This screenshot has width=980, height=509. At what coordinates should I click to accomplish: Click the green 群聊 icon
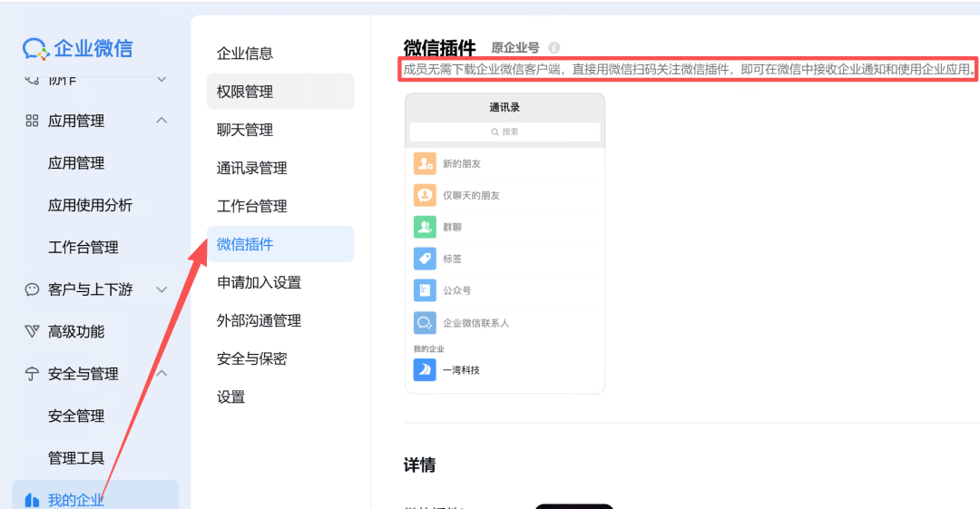pos(425,227)
